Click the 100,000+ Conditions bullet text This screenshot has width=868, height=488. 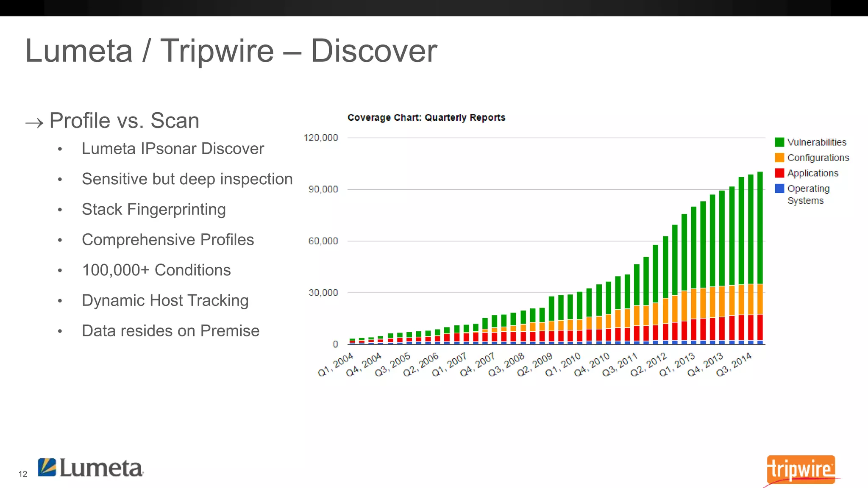point(156,270)
